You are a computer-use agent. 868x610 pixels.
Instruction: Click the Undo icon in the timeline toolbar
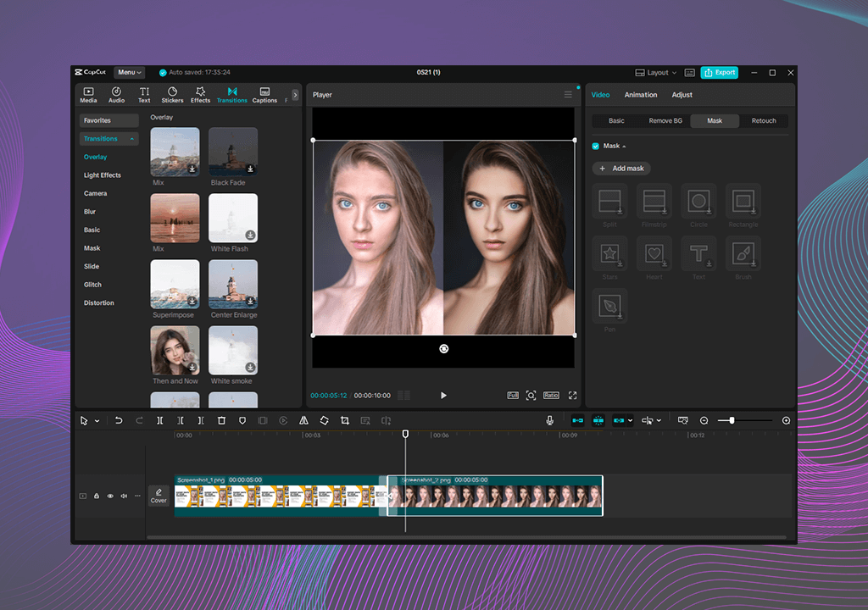click(119, 421)
